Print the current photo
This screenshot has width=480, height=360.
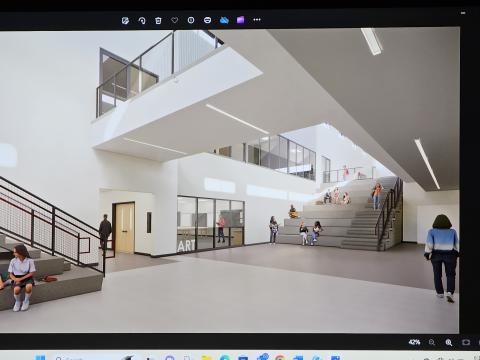pyautogui.click(x=207, y=20)
